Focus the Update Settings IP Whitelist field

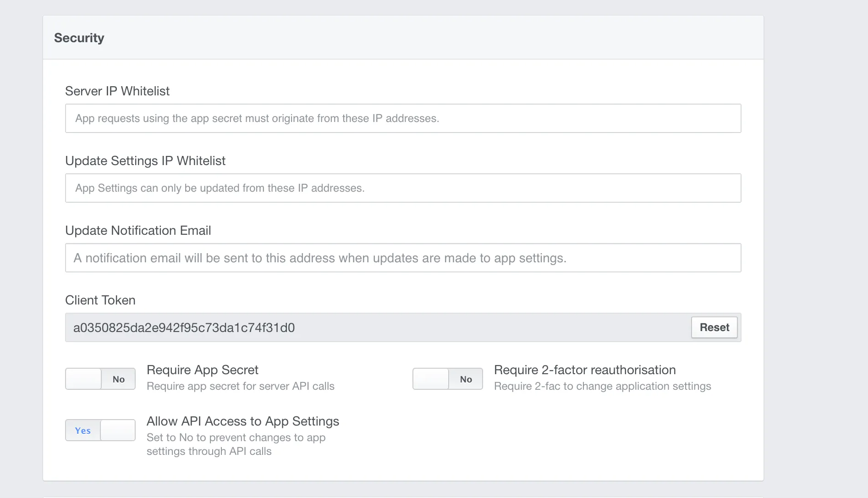click(x=403, y=188)
